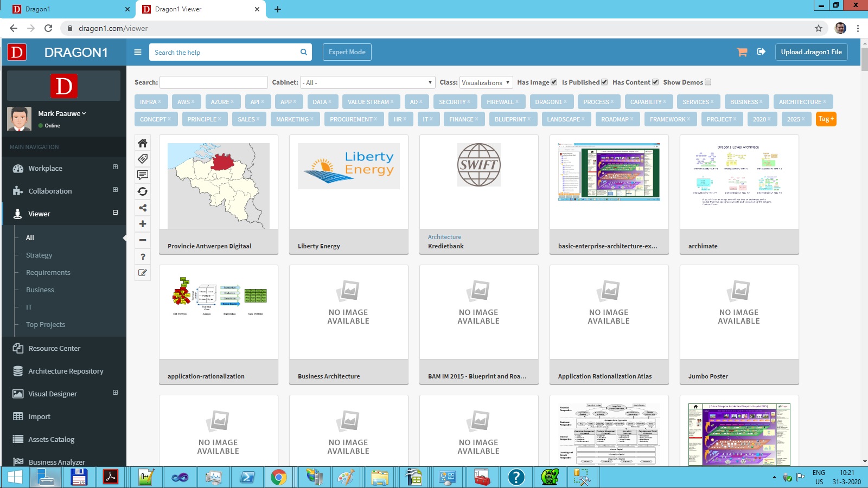
Task: Bookmark this page with the star icon
Action: click(x=819, y=28)
